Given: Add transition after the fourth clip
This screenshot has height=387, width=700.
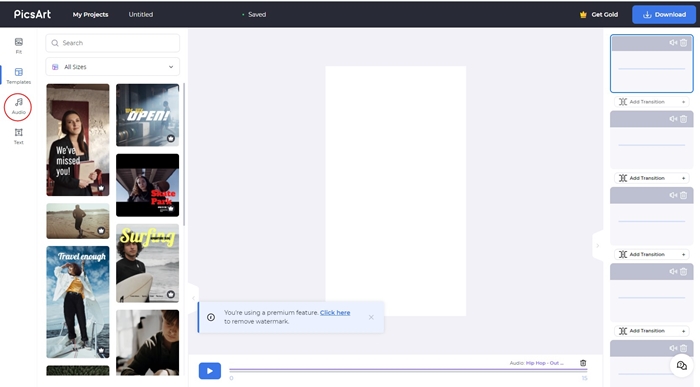Looking at the screenshot, I should pos(652,331).
